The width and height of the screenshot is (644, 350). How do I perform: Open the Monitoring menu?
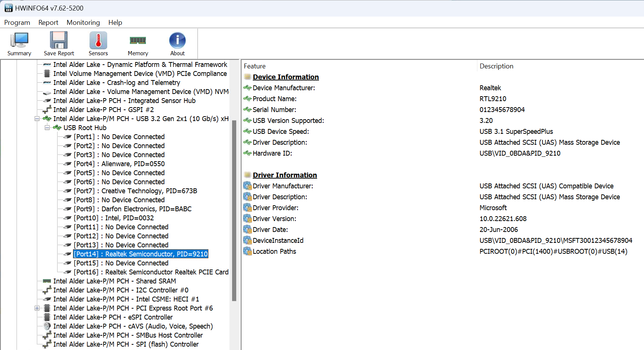coord(83,23)
